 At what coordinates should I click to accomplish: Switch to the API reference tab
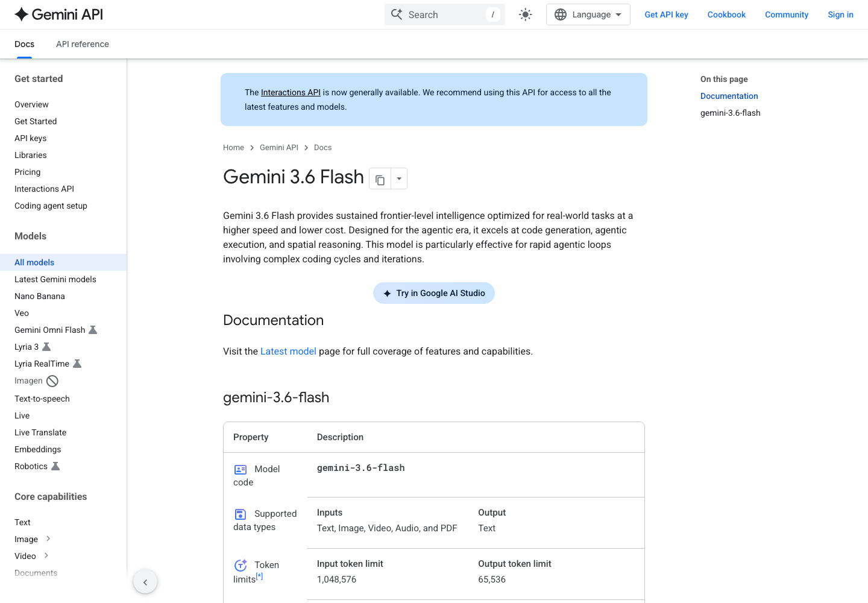(x=83, y=44)
